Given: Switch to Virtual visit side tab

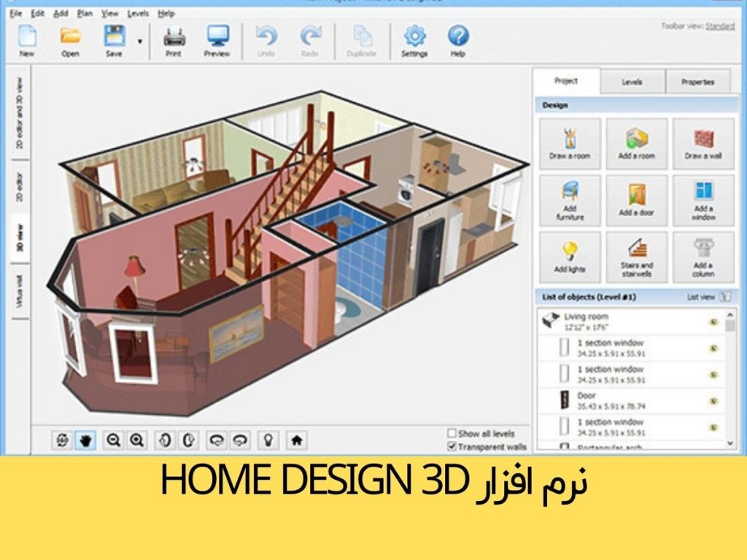Looking at the screenshot, I should [x=20, y=291].
